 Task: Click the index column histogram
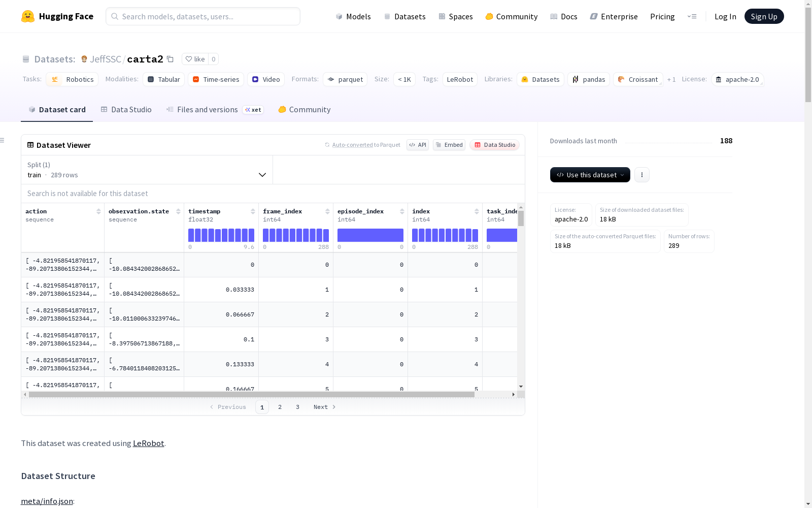[x=445, y=235]
